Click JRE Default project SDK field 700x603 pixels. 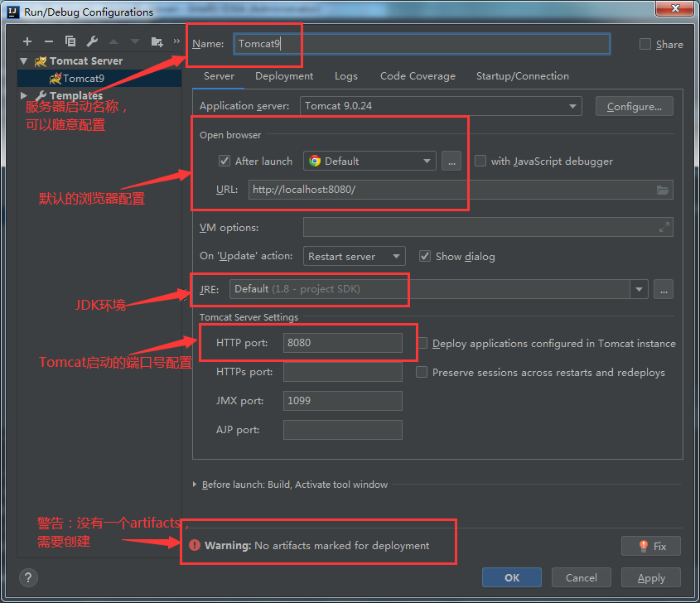click(430, 289)
